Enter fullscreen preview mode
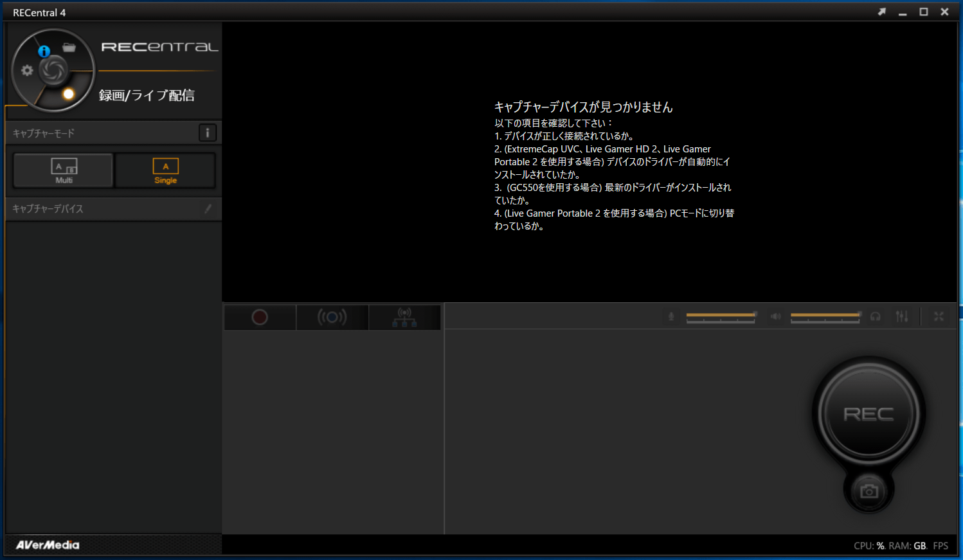This screenshot has width=963, height=560. 939,316
